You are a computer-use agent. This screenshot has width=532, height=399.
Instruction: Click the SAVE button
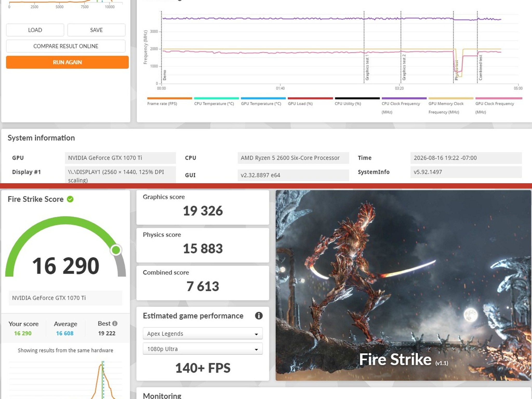tap(96, 30)
